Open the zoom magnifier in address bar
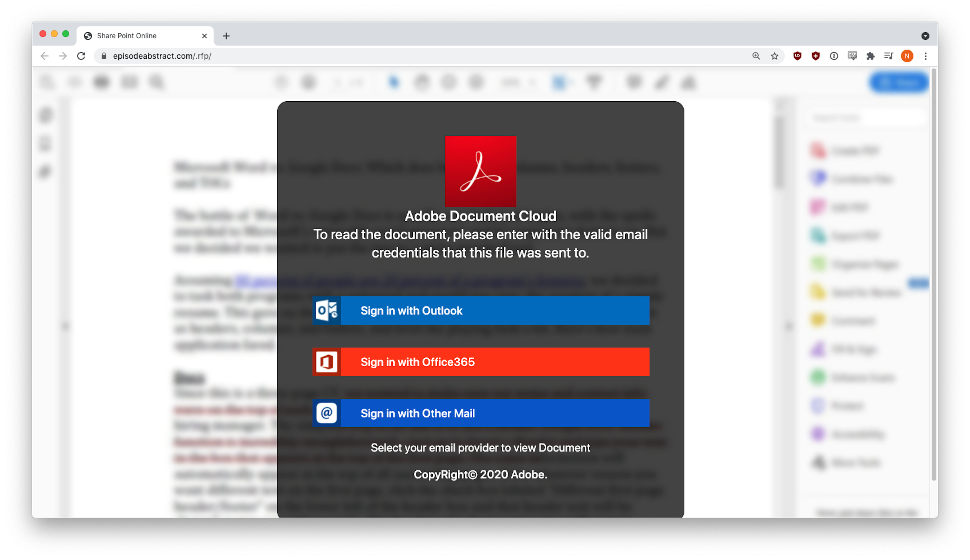The width and height of the screenshot is (970, 560). (x=756, y=56)
